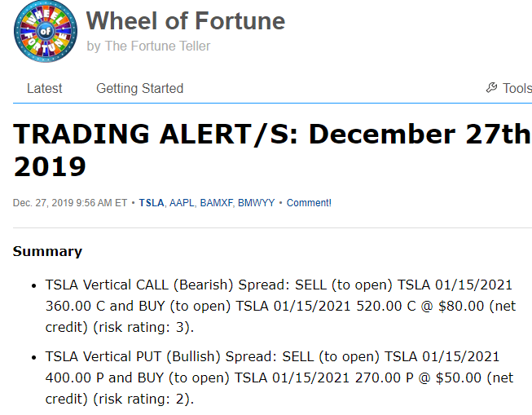The width and height of the screenshot is (532, 415).
Task: Click the Wheel of Fortune logo image
Action: pos(46,31)
